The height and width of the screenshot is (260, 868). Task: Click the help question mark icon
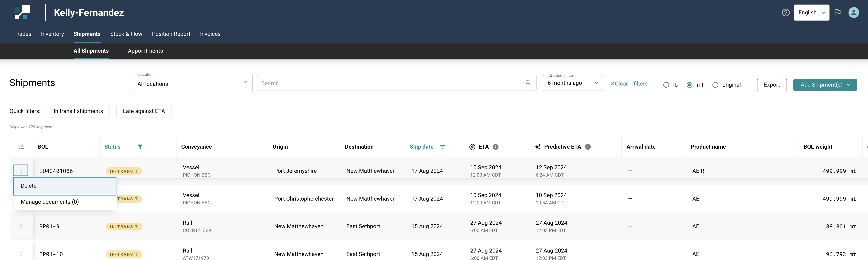[x=785, y=13]
